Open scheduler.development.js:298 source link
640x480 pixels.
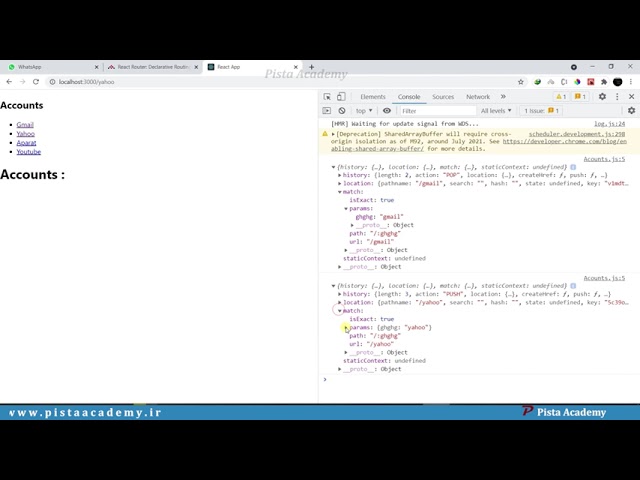click(x=577, y=134)
